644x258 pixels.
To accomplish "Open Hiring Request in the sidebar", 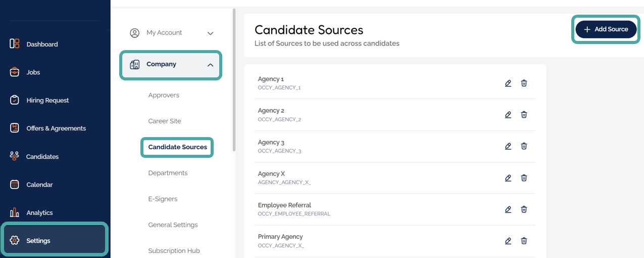I will click(x=47, y=100).
